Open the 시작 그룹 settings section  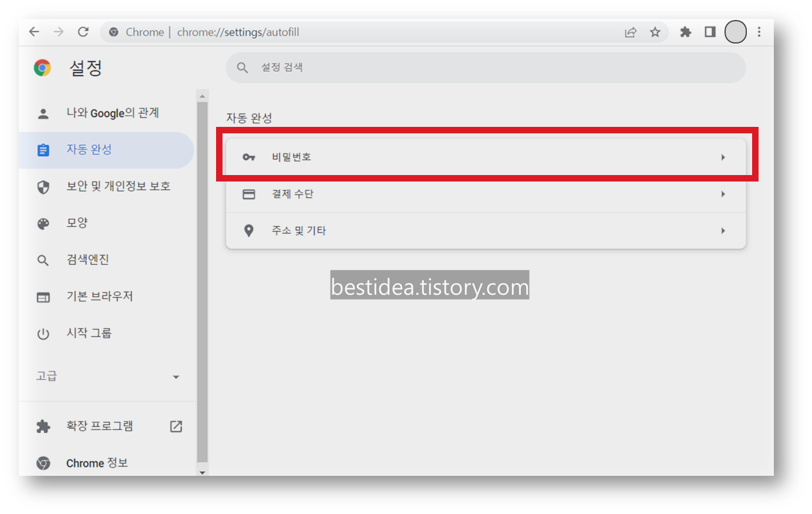click(x=106, y=334)
